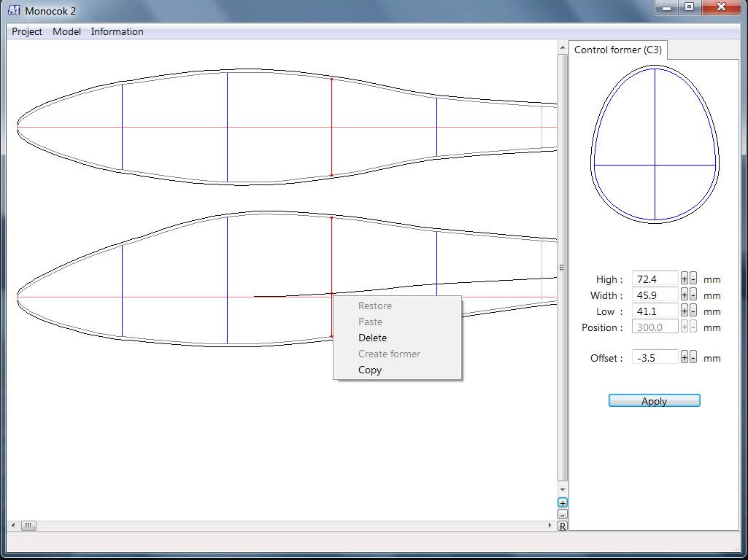
Task: Decrease Offset value with minus button
Action: (693, 357)
